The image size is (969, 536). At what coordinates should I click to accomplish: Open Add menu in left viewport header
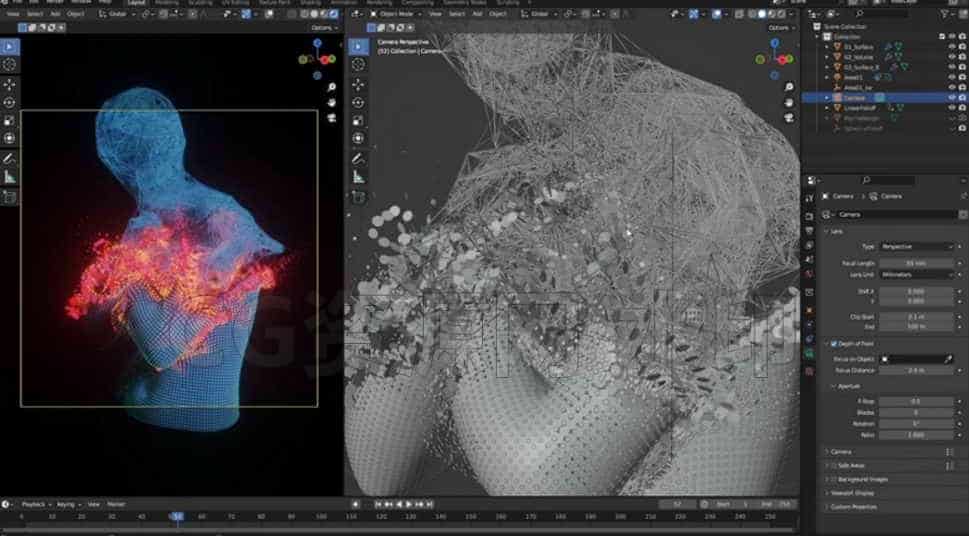click(55, 14)
